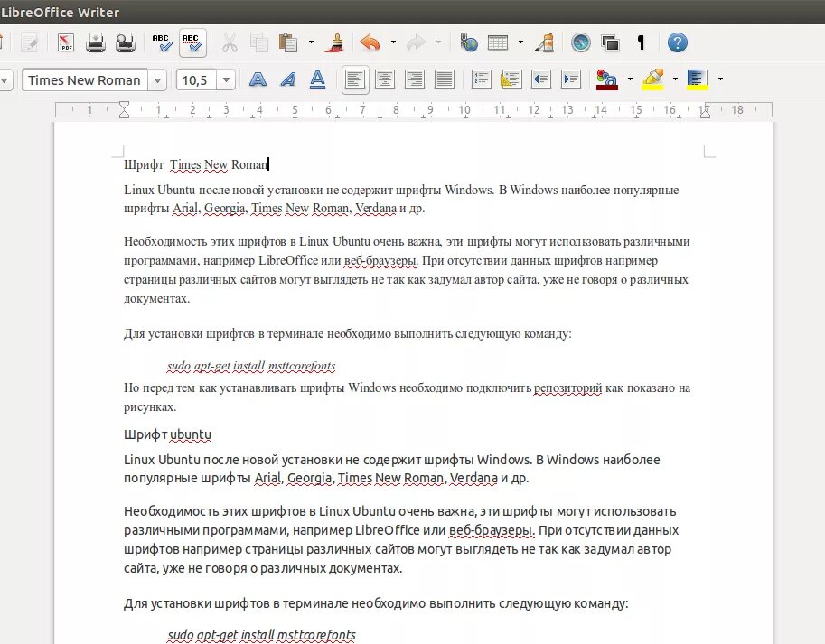
Task: Apply justified text alignment
Action: [444, 79]
